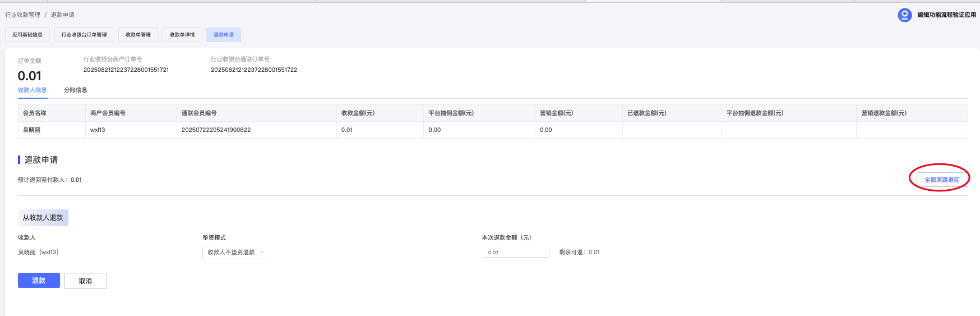
Task: Click the 退款申请 breadcrumb item
Action: click(63, 15)
